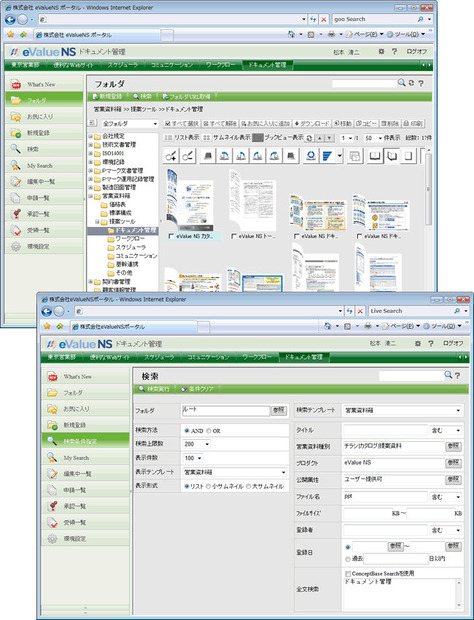This screenshot has height=620, width=474.
Task: Open ドキュメント管理 tab in front window
Action: (x=302, y=357)
